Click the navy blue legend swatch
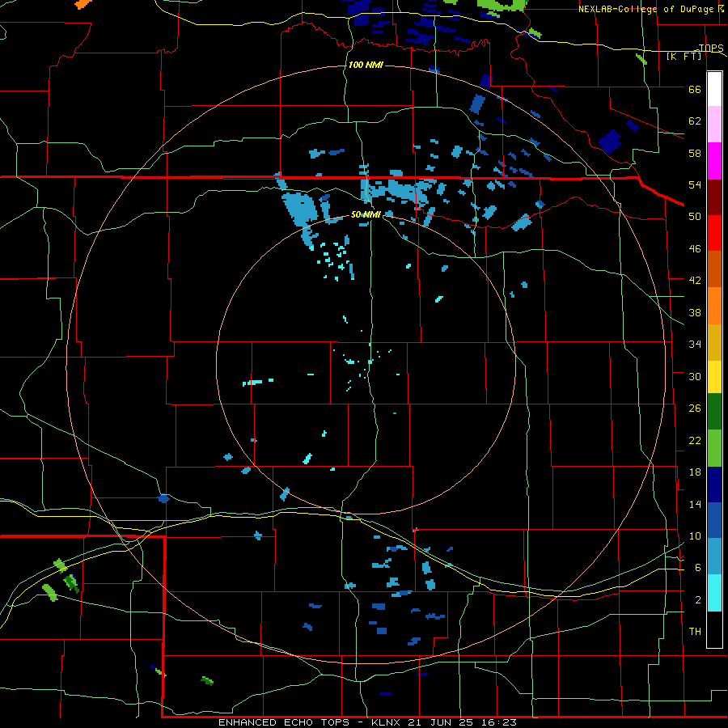 [714, 485]
